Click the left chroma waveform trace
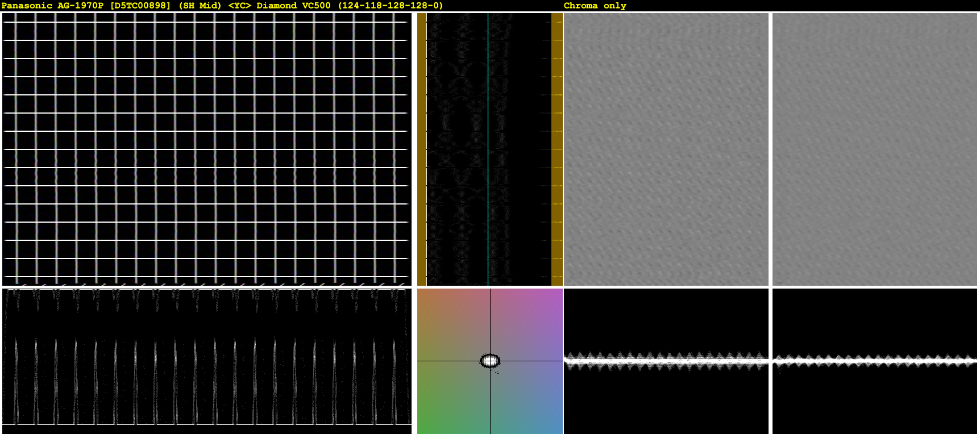Viewport: 980px width, 434px height. [666, 361]
